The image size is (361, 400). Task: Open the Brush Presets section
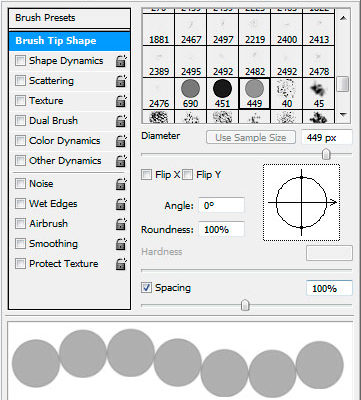tap(70, 18)
